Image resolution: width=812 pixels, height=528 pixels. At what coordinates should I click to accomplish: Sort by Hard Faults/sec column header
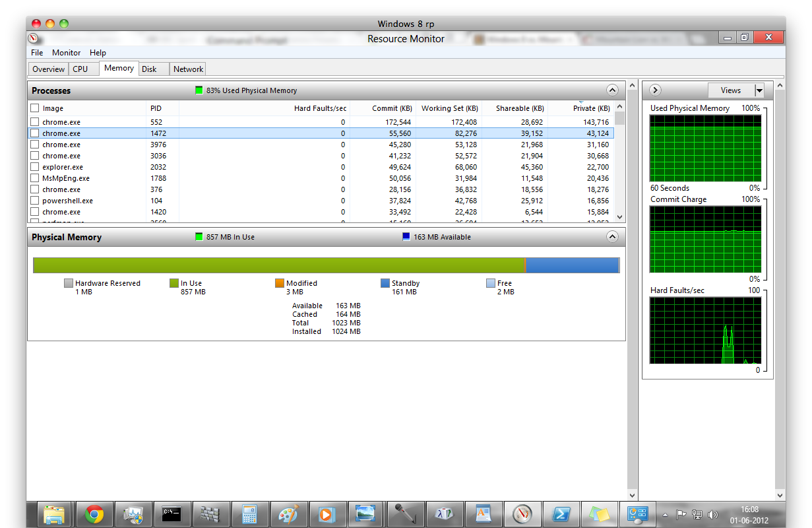pos(265,108)
